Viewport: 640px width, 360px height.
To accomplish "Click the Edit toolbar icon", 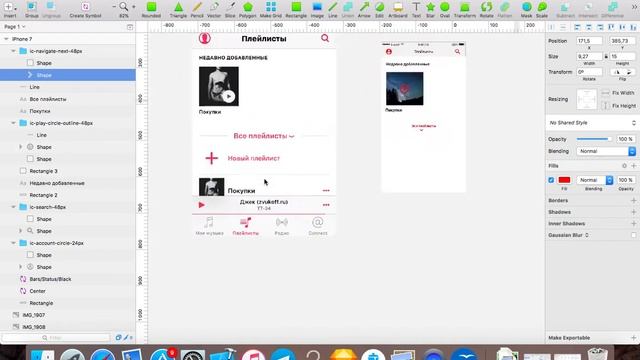I will coord(379,9).
